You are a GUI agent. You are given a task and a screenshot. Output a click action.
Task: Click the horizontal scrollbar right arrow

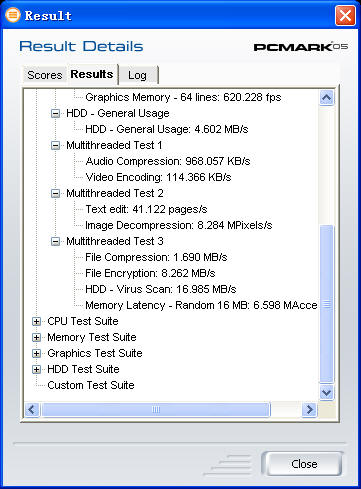309,409
